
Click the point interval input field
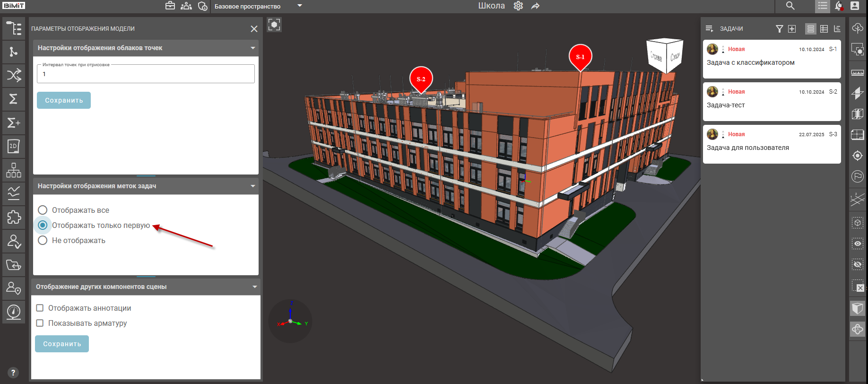point(146,74)
